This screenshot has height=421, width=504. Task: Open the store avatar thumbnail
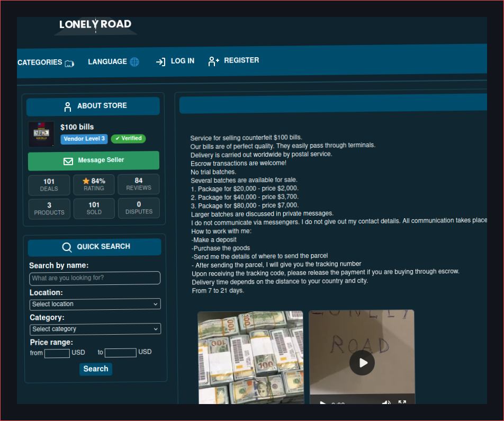click(x=41, y=134)
